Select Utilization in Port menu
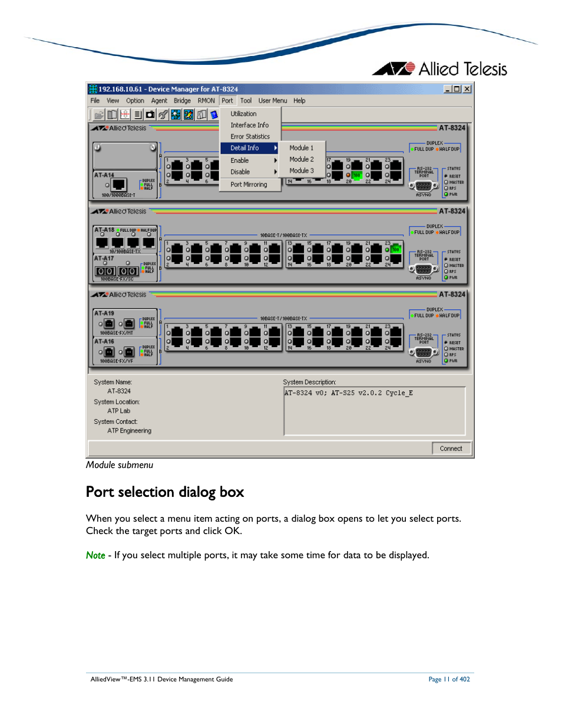Image resolution: width=562 pixels, height=728 pixels. click(250, 114)
